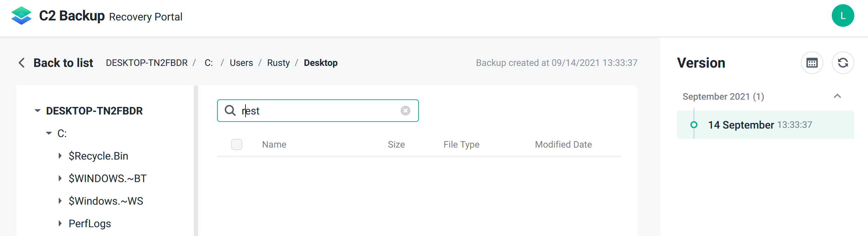Image resolution: width=868 pixels, height=236 pixels.
Task: Sort by File Type column
Action: click(461, 144)
